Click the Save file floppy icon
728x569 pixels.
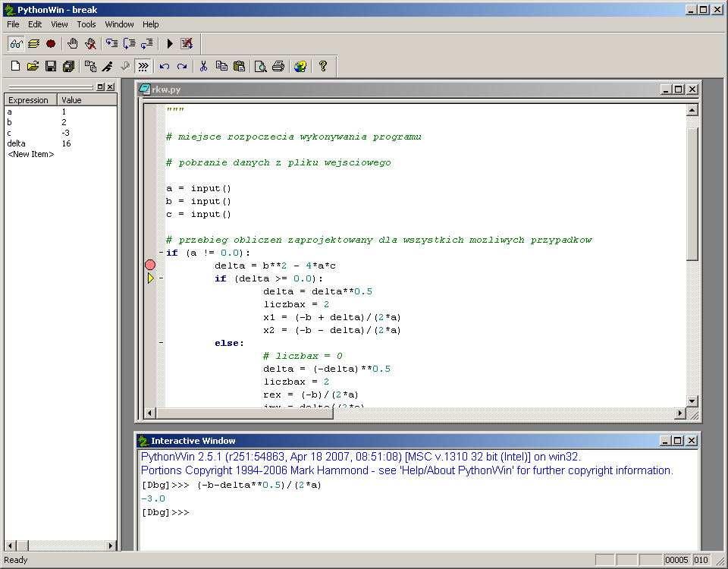coord(51,67)
